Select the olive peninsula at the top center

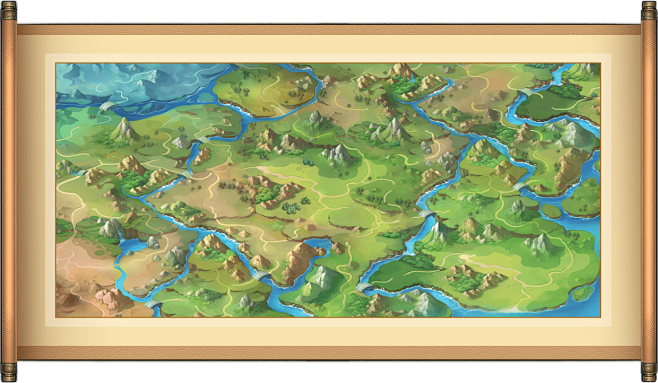265,90
